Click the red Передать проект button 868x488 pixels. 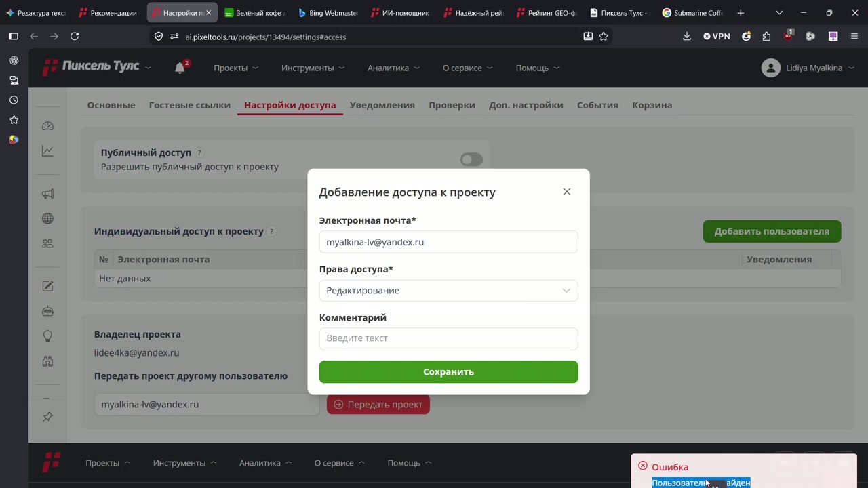pyautogui.click(x=378, y=405)
